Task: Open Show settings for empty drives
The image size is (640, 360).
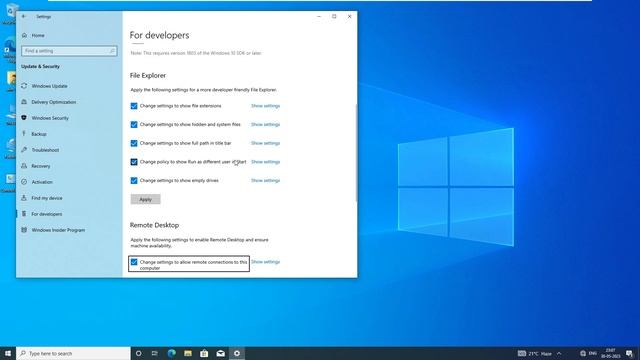Action: (x=265, y=180)
